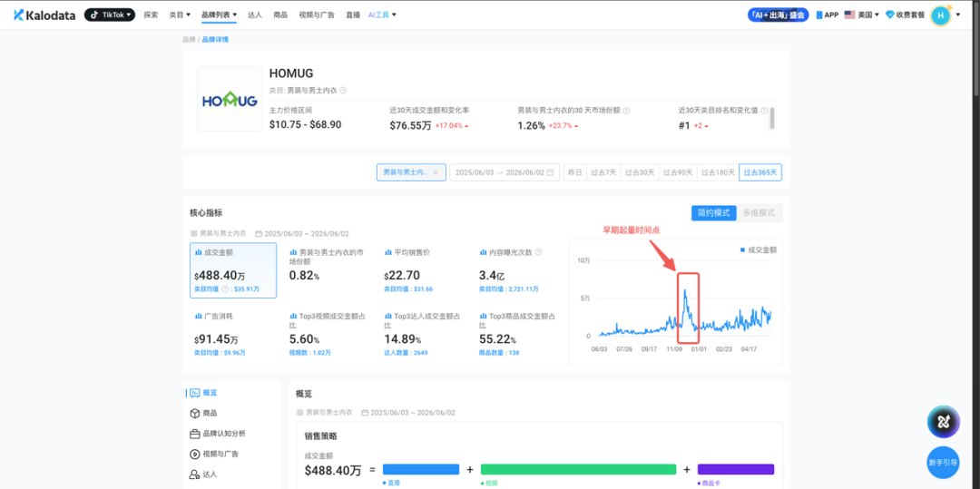Click the green 视频 sales bar

coord(578,470)
